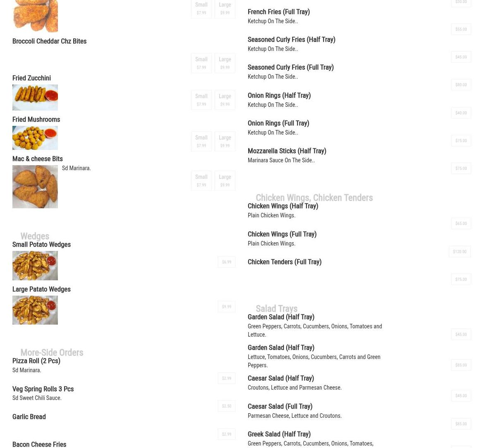
Task: Open the Large Patato Wedges picture
Action: click(35, 310)
